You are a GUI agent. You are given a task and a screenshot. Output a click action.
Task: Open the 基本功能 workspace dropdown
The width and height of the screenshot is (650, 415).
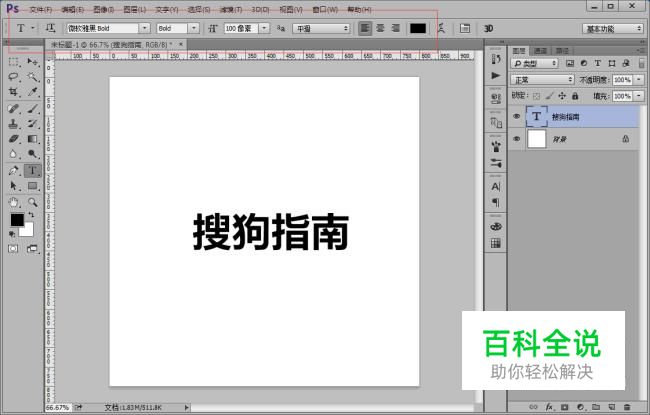(x=612, y=29)
